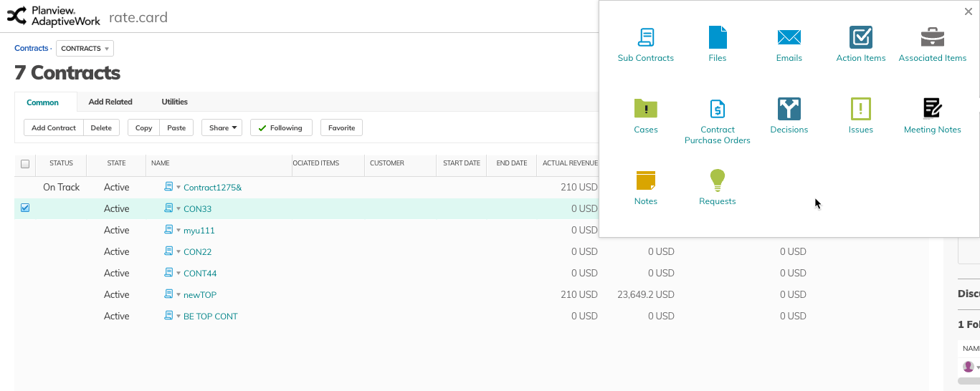This screenshot has width=980, height=391.
Task: Click the contract icon beside CONT44
Action: click(168, 273)
